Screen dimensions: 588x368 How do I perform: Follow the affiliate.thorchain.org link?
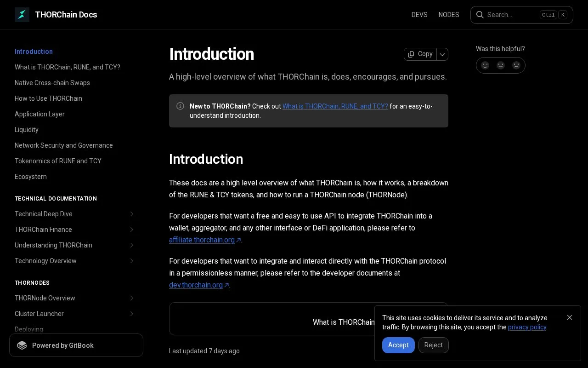(205, 240)
